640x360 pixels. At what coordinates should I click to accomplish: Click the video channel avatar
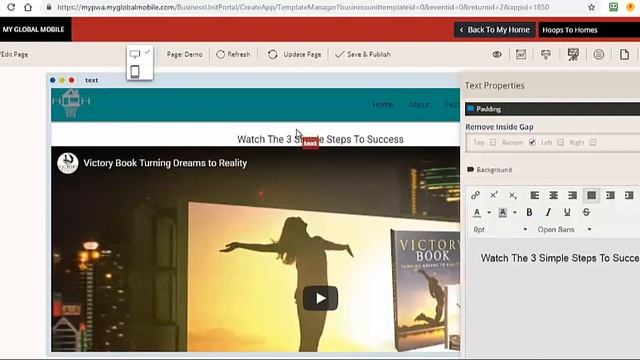68,163
